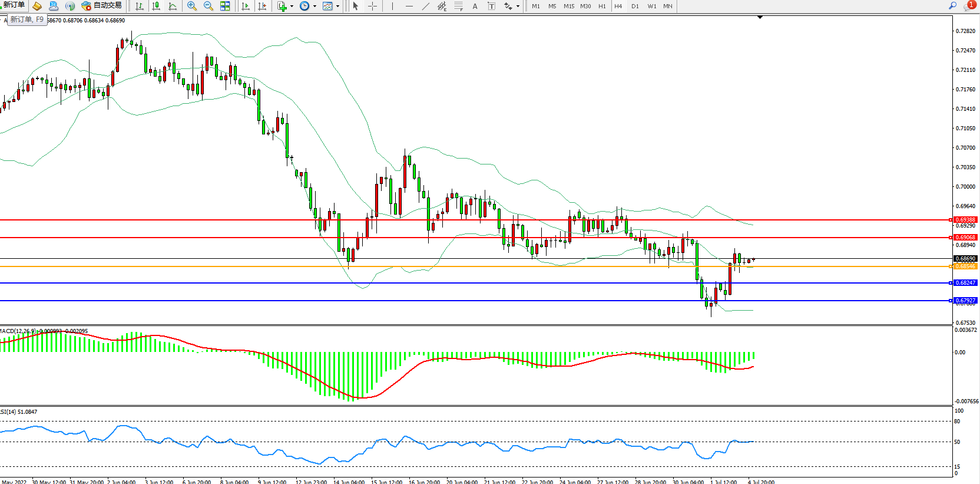
Task: Select the Fibonacci retracement tool
Action: [458, 6]
